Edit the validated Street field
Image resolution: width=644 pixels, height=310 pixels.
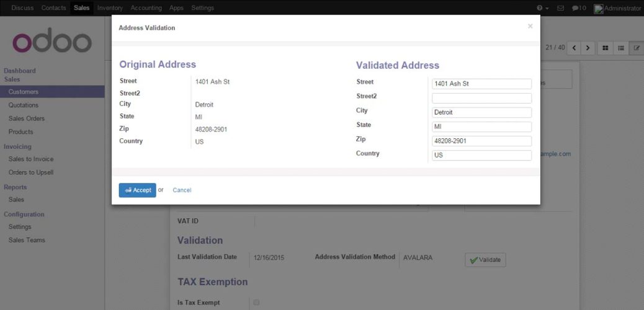482,84
